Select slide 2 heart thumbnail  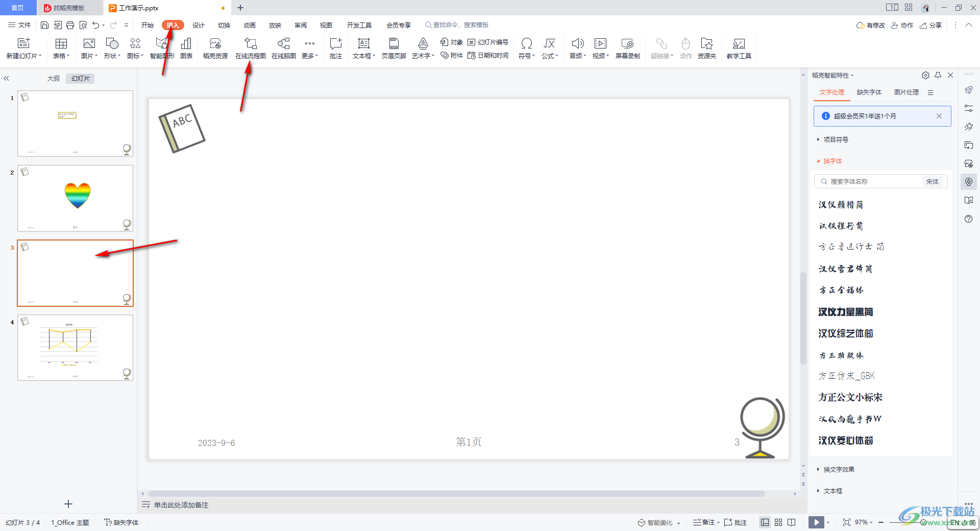pos(76,198)
